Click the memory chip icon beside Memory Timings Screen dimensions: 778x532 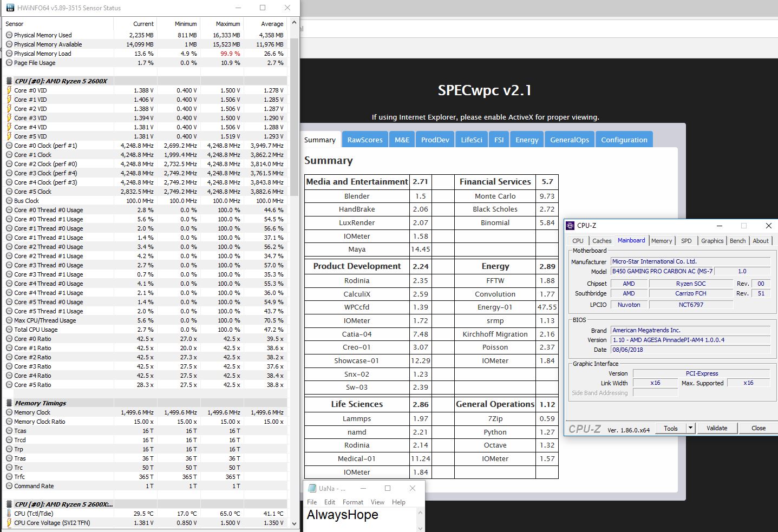[9, 403]
